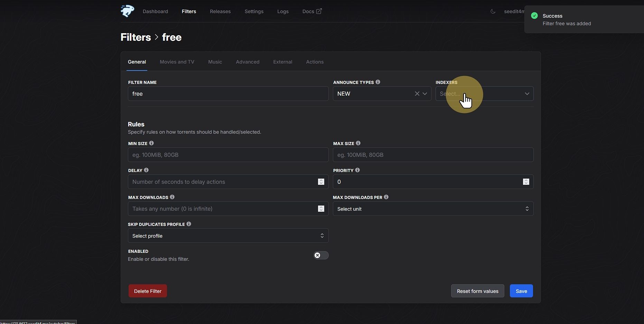
Task: Click the Priority info icon
Action: 357,170
